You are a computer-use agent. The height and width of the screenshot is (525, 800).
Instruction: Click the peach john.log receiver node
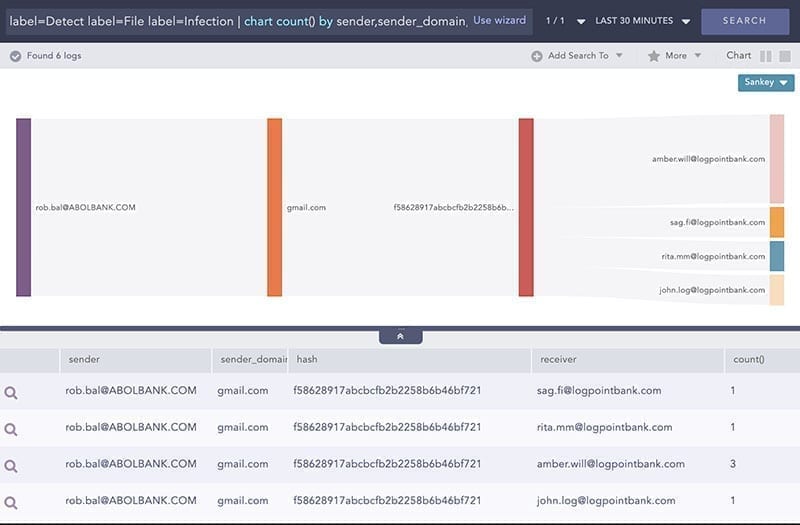coord(777,290)
